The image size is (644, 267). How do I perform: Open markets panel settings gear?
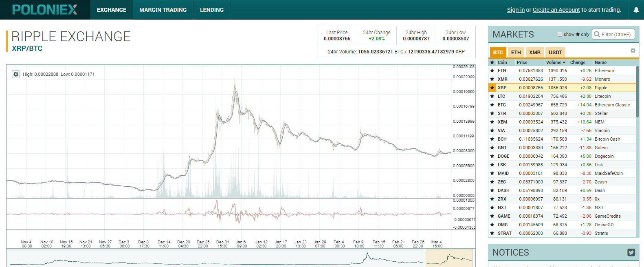click(x=633, y=51)
